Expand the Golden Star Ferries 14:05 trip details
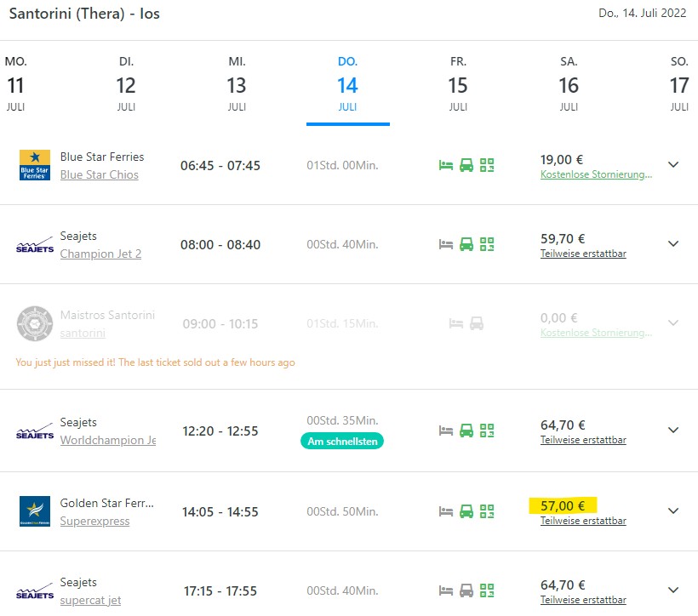This screenshot has width=698, height=616. coord(673,510)
